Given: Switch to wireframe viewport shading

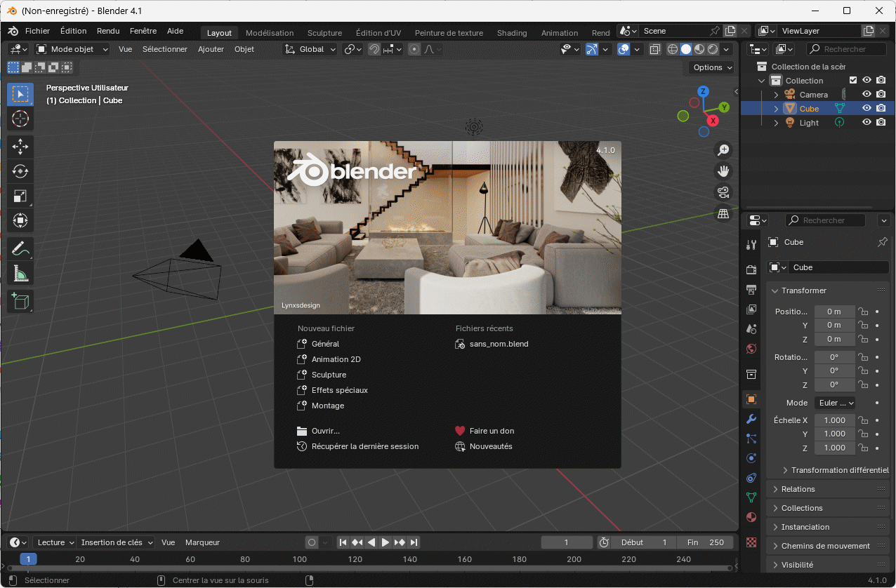Looking at the screenshot, I should [x=673, y=49].
